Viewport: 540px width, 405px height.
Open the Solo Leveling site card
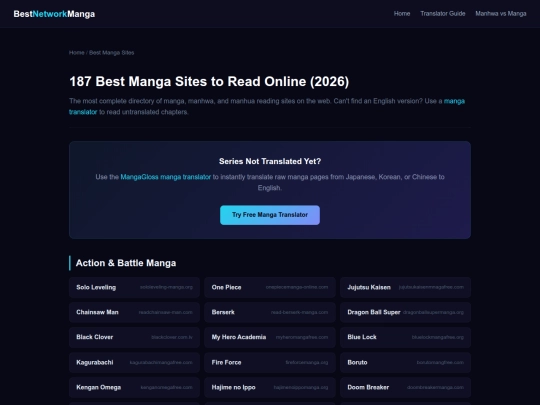(134, 287)
